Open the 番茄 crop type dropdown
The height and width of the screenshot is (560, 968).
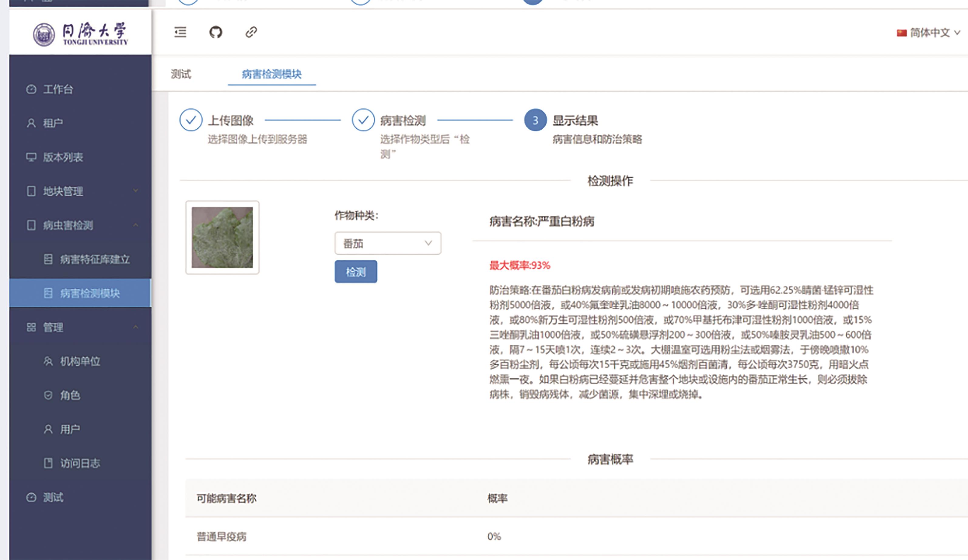pyautogui.click(x=388, y=243)
